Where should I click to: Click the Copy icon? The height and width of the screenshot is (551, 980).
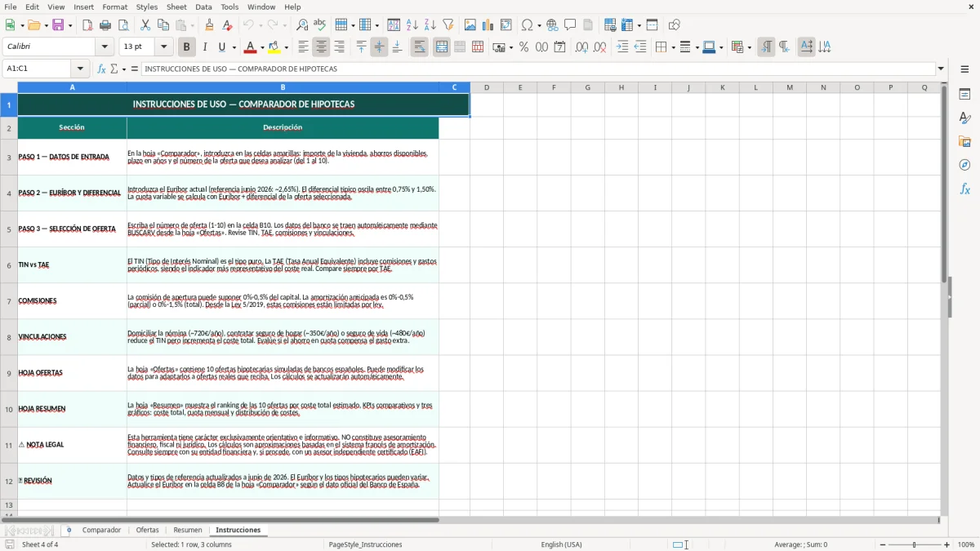[x=163, y=25]
